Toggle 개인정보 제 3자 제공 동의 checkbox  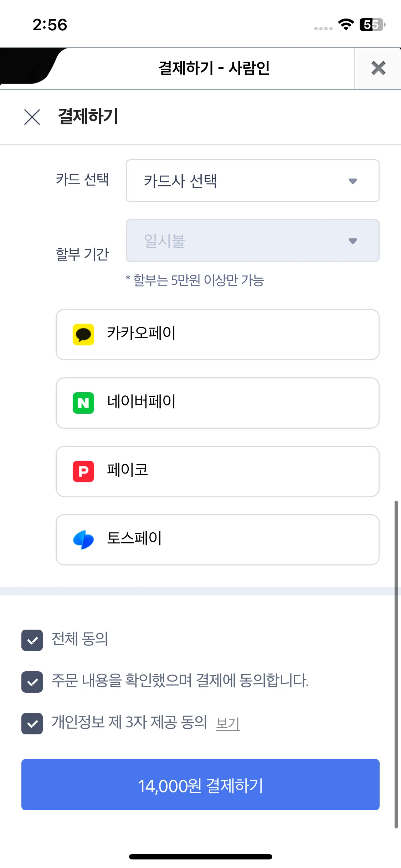click(x=32, y=724)
